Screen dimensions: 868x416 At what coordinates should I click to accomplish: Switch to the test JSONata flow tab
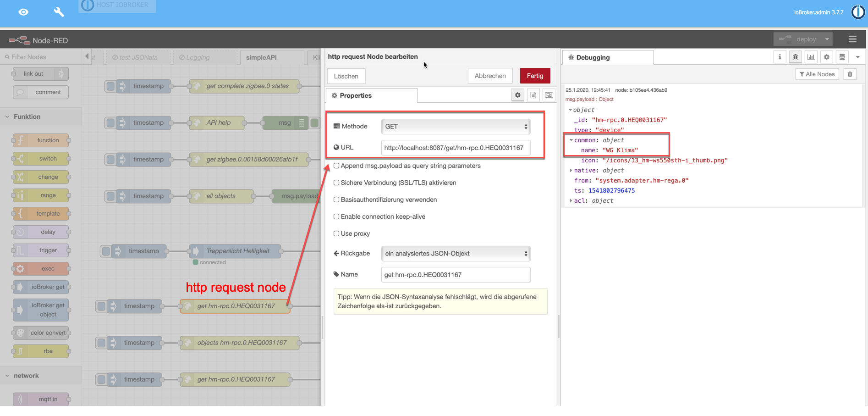click(137, 57)
